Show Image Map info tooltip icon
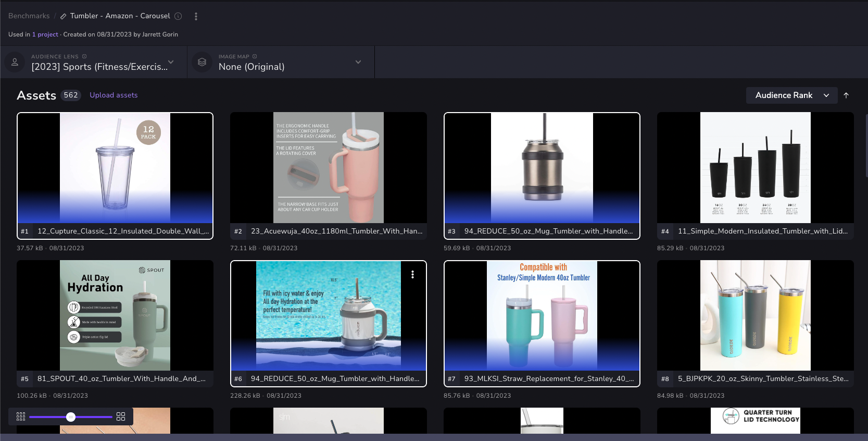The image size is (868, 441). pyautogui.click(x=255, y=56)
